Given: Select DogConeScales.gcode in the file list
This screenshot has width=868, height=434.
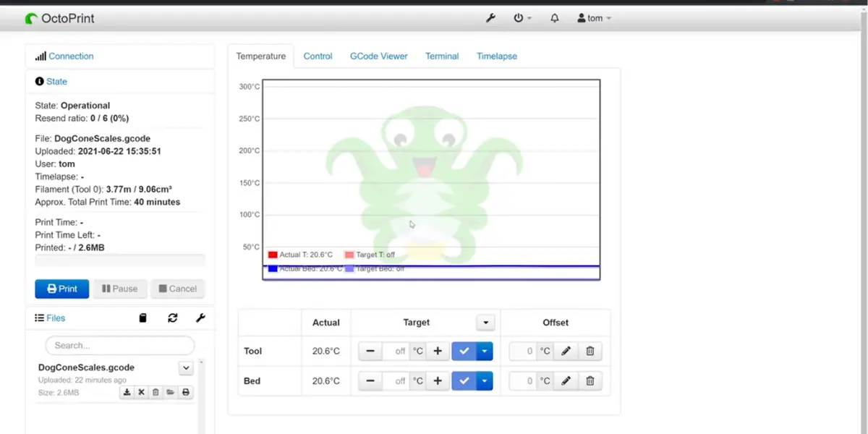Looking at the screenshot, I should [86, 367].
